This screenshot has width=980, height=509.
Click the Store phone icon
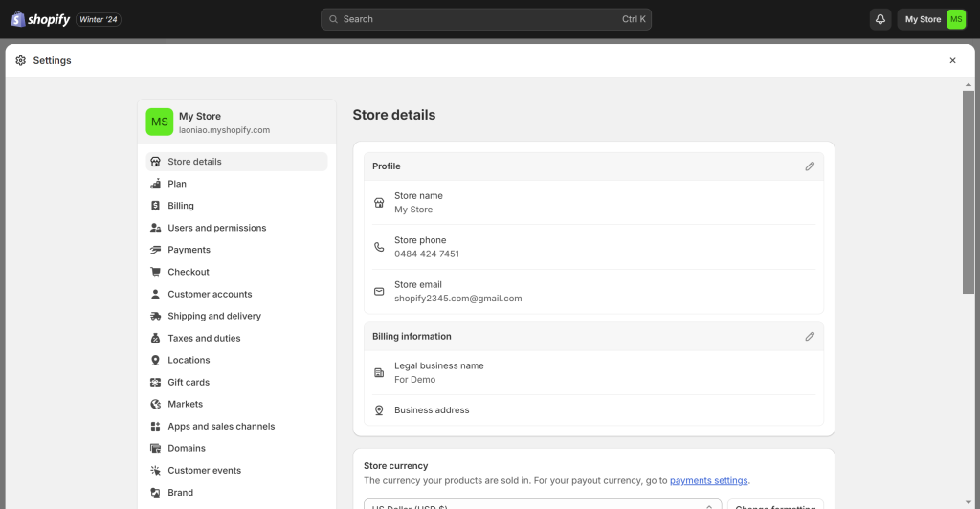[x=379, y=247]
